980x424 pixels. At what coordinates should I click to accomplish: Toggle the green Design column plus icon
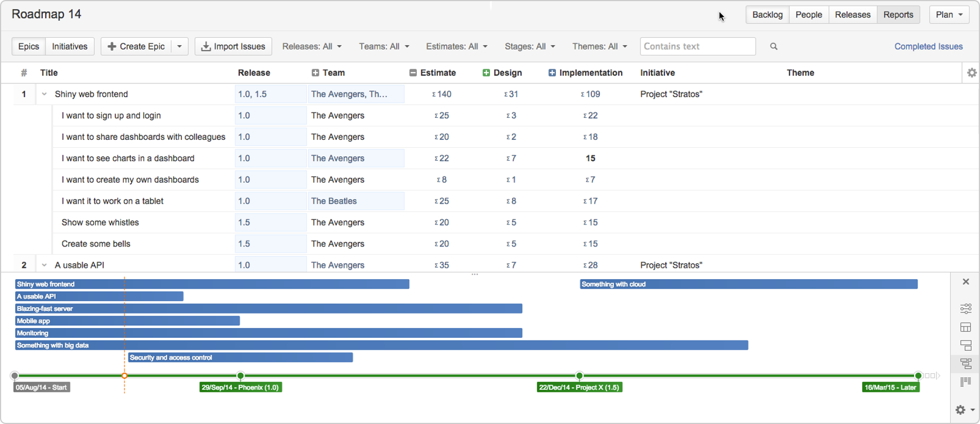coord(486,73)
